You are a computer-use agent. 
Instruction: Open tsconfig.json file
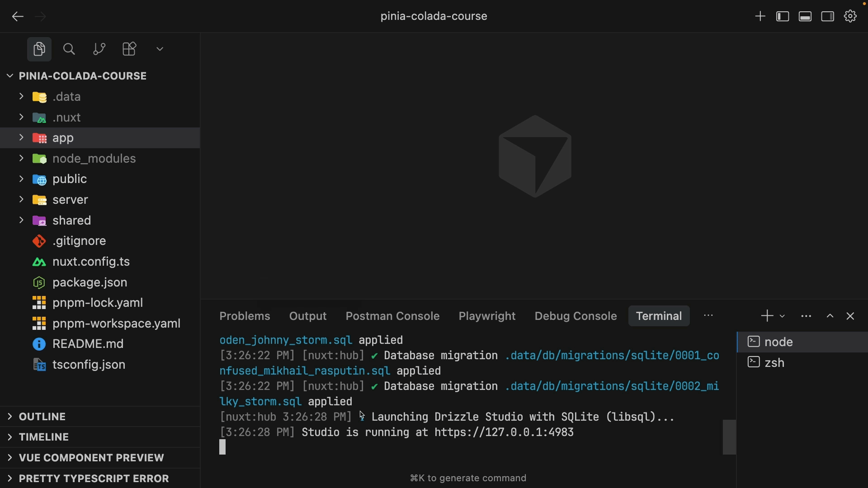[100, 365]
